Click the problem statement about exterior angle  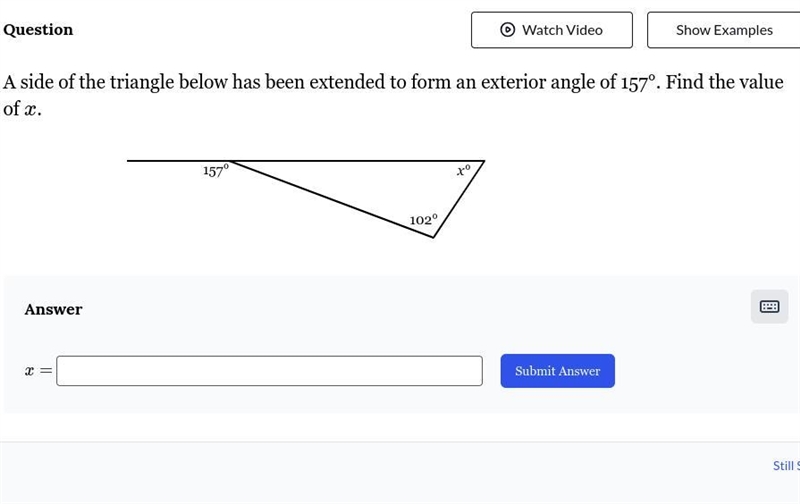[x=393, y=95]
